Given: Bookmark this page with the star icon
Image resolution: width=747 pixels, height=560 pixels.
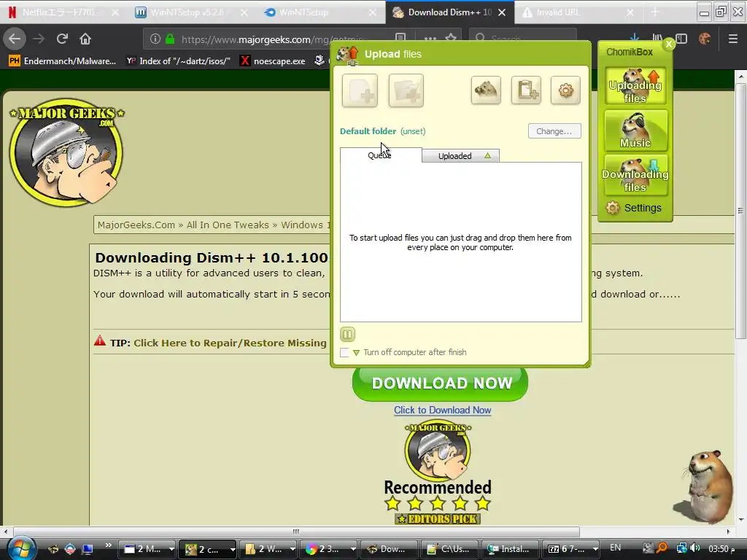Looking at the screenshot, I should pyautogui.click(x=451, y=38).
